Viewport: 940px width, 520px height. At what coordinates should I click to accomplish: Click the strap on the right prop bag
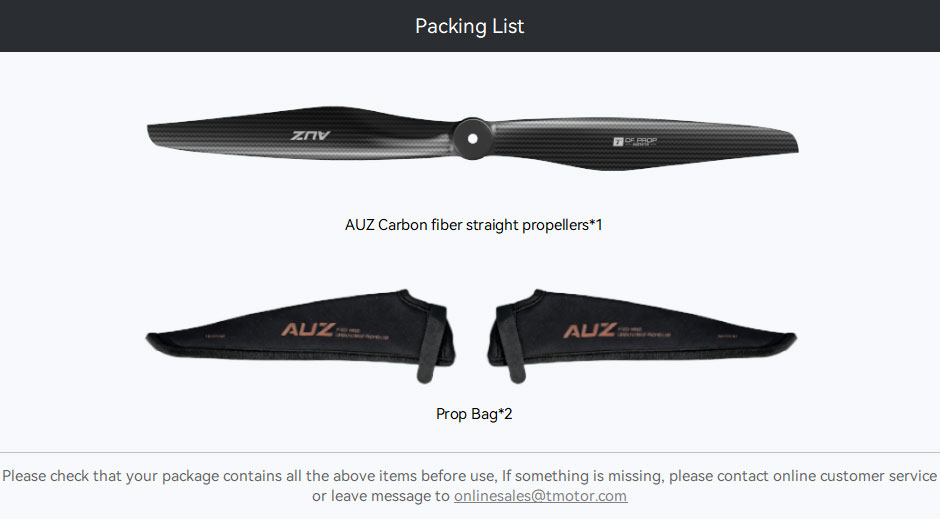click(511, 345)
